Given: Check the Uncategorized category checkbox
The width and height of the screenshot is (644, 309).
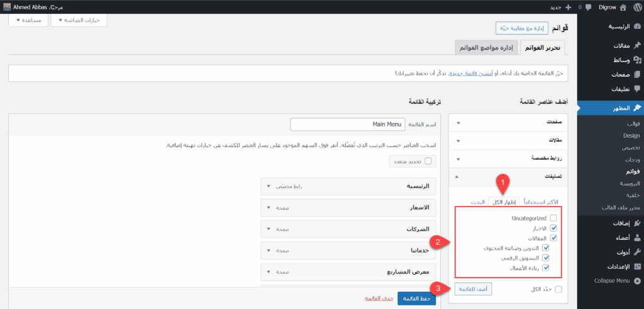Looking at the screenshot, I should pos(553,218).
